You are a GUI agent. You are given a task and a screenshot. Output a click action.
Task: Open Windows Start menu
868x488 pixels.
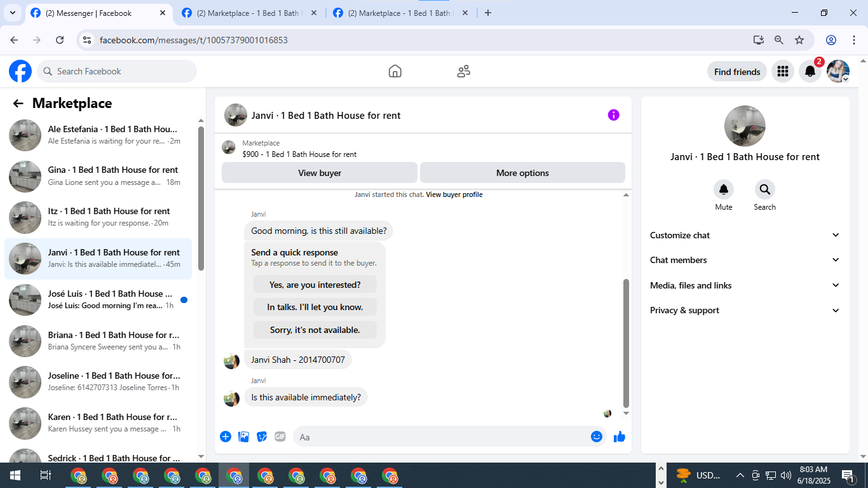pyautogui.click(x=15, y=475)
